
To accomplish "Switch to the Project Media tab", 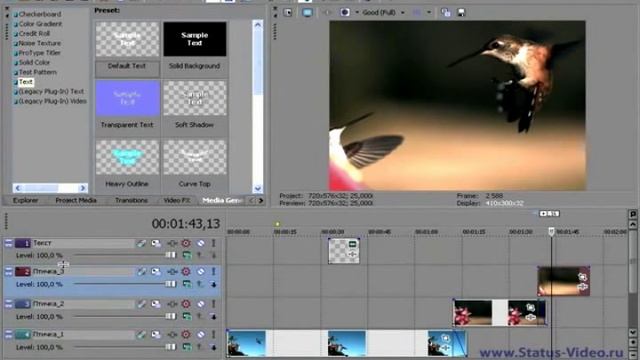I will 76,200.
